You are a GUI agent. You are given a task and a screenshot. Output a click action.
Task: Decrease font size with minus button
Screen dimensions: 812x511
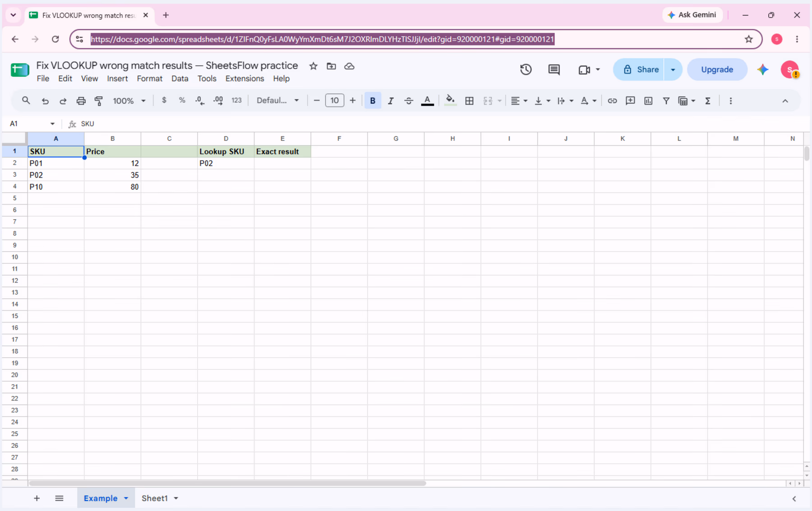(x=317, y=101)
